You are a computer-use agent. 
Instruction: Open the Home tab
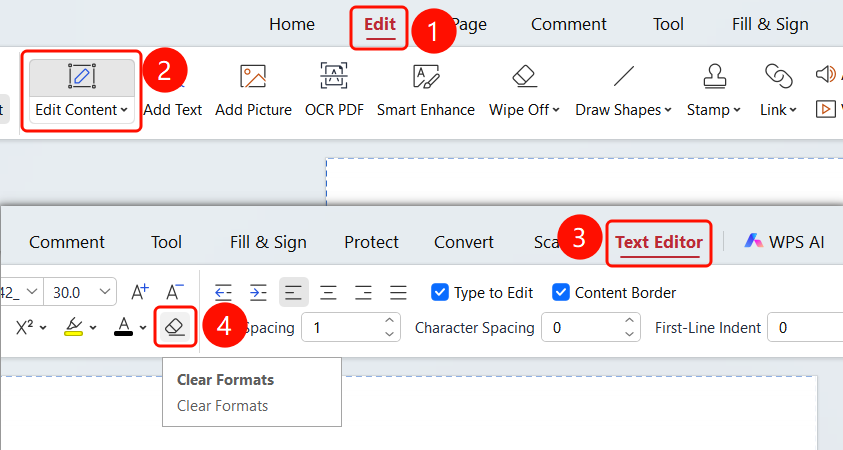(x=292, y=25)
